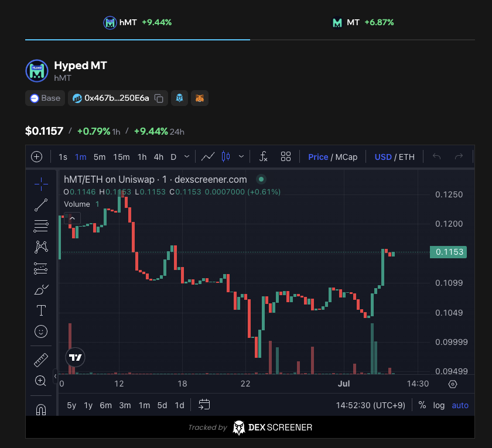Switch quote currency to ETH
The image size is (492, 448).
(x=406, y=157)
